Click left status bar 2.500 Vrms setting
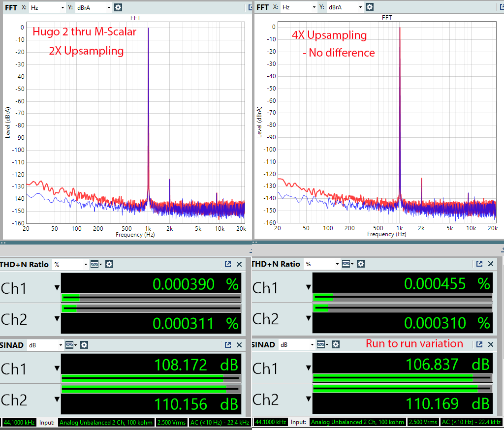The height and width of the screenshot is (430, 504). point(171,422)
